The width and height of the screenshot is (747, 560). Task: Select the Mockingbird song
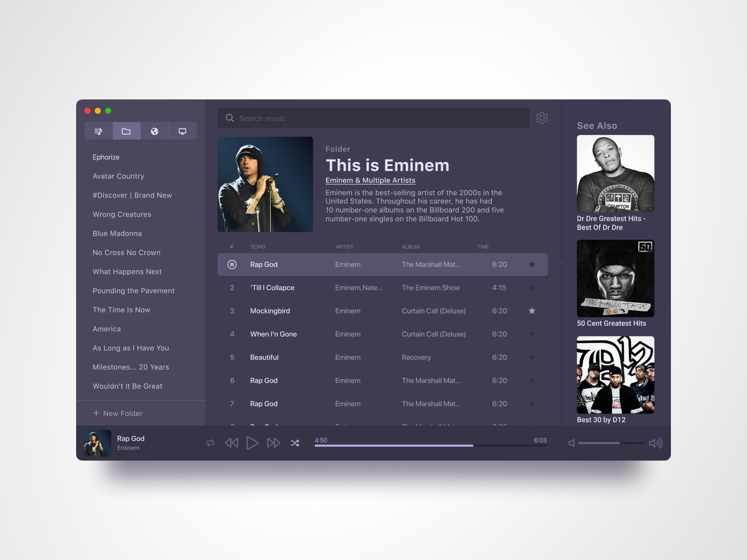(270, 311)
